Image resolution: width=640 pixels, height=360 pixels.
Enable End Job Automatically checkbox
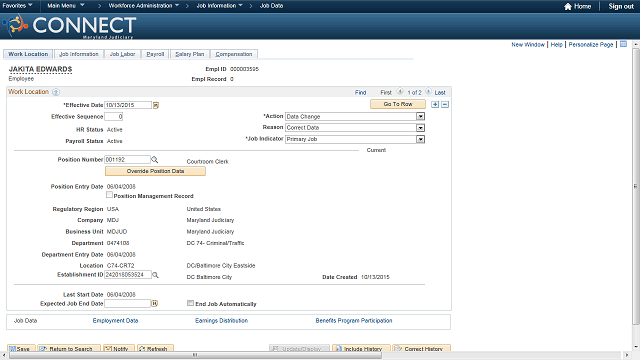[190, 303]
